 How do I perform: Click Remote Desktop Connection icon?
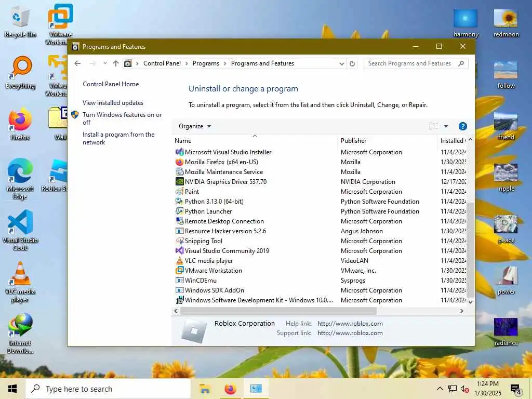point(179,221)
